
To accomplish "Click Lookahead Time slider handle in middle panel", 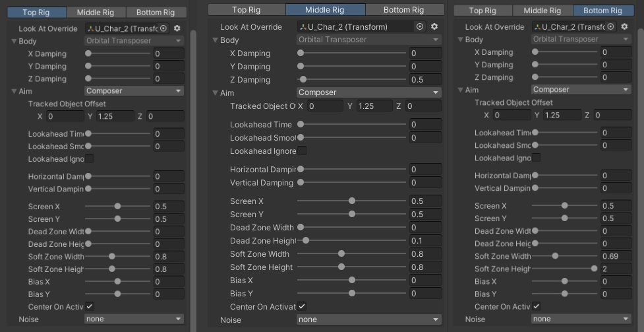I will click(x=301, y=124).
